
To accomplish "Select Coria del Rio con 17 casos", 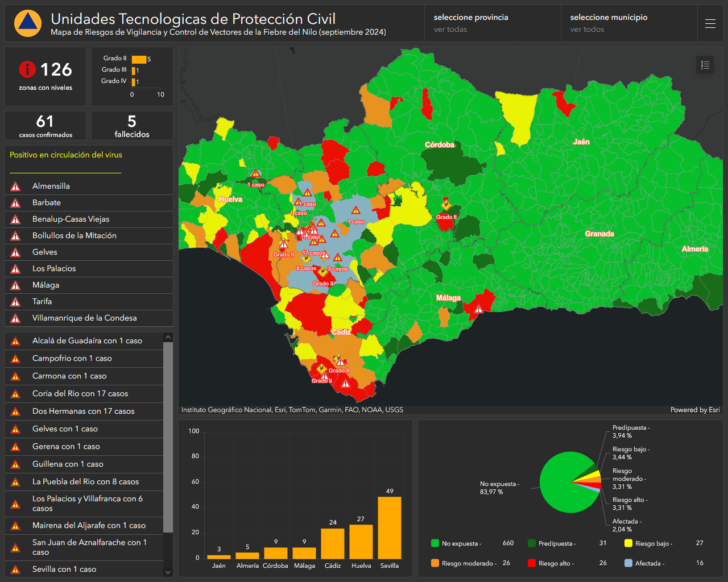I will [84, 394].
